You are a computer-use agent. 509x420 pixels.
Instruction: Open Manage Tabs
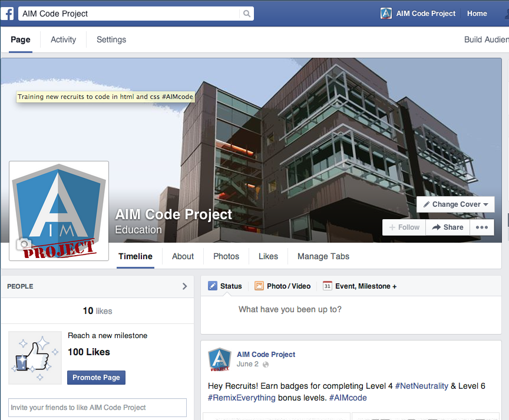coord(323,256)
